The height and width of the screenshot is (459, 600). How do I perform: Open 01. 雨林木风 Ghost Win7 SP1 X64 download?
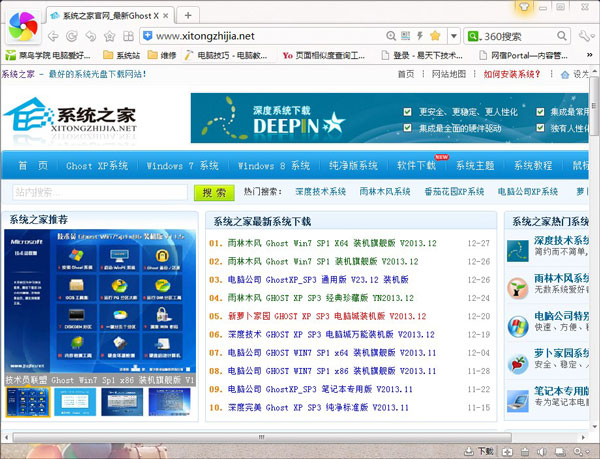pyautogui.click(x=332, y=243)
